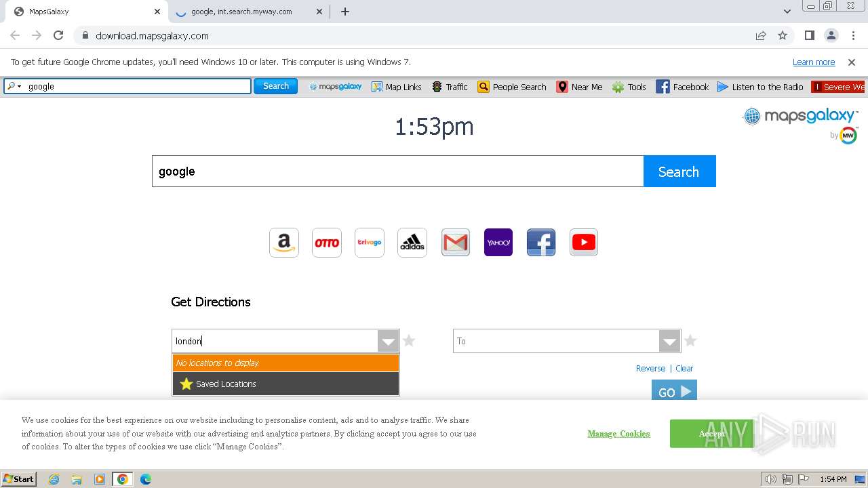Open the Windows Start menu

19,479
